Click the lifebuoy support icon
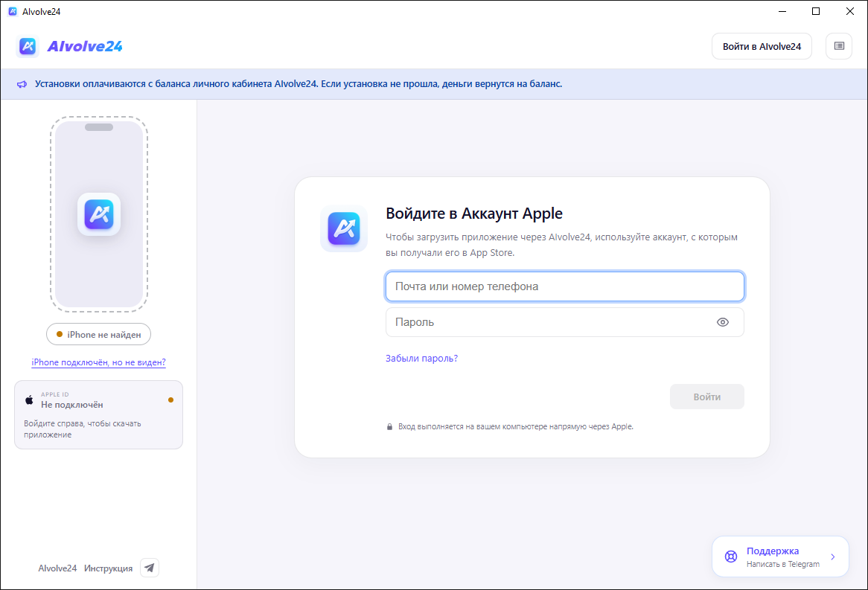The height and width of the screenshot is (590, 868). [x=731, y=557]
